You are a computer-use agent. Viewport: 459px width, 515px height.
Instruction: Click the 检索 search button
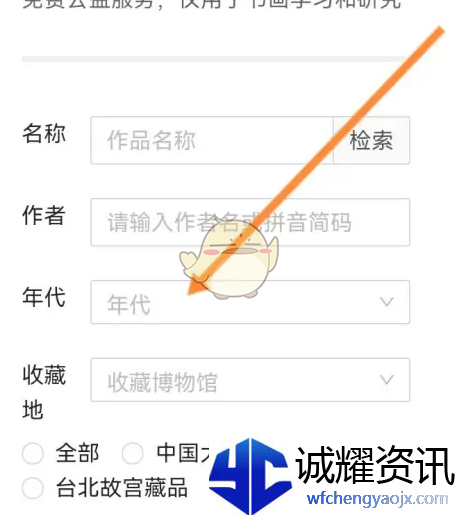point(371,140)
